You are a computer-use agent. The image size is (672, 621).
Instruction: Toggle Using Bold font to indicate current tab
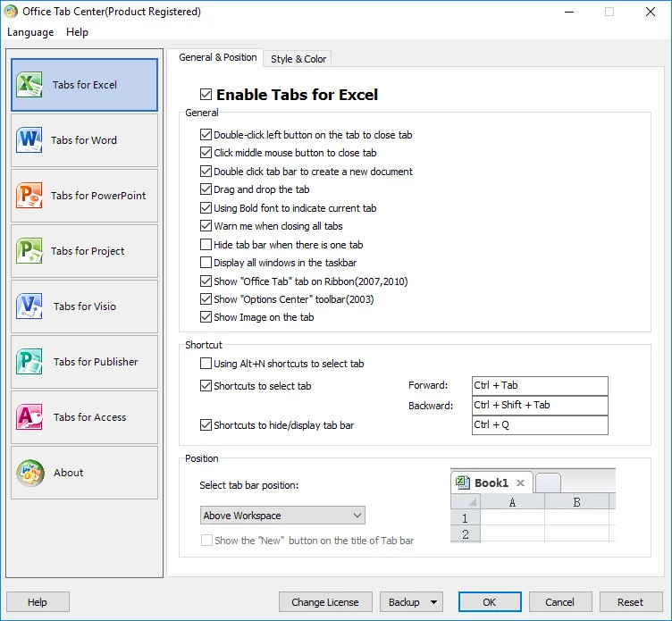pyautogui.click(x=206, y=208)
